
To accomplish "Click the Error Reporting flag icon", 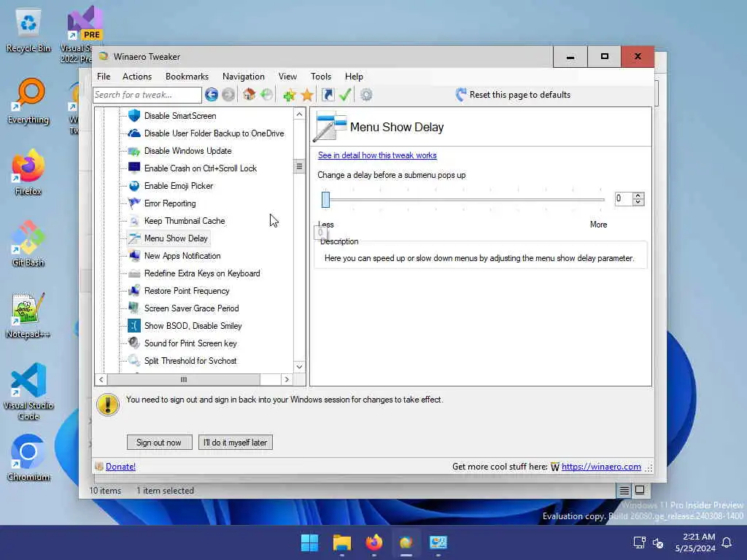I will pos(134,203).
